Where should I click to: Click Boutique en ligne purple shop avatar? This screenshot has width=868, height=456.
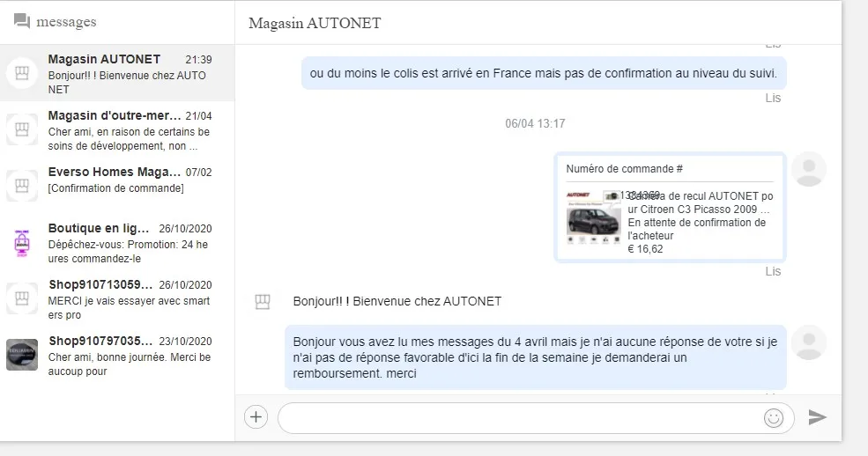coord(21,243)
